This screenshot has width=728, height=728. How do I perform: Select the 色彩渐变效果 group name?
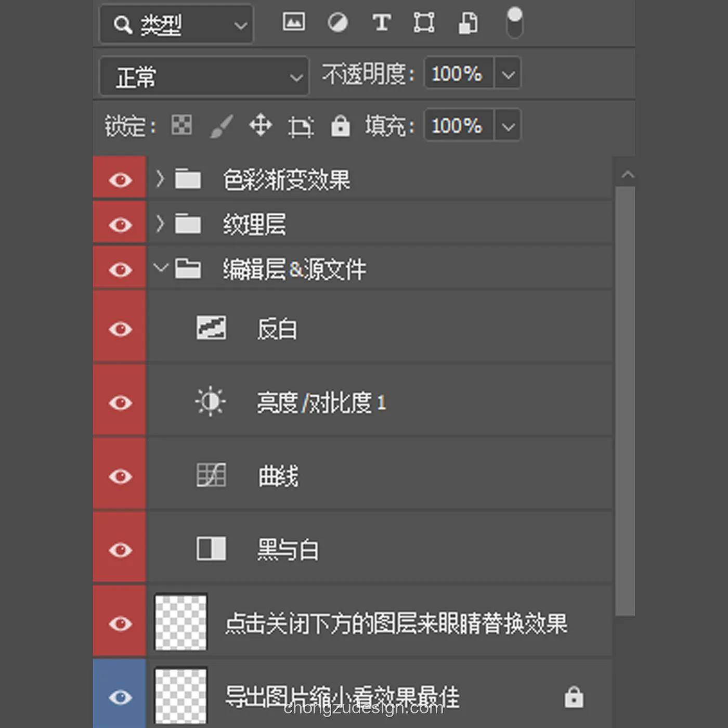pos(287,180)
